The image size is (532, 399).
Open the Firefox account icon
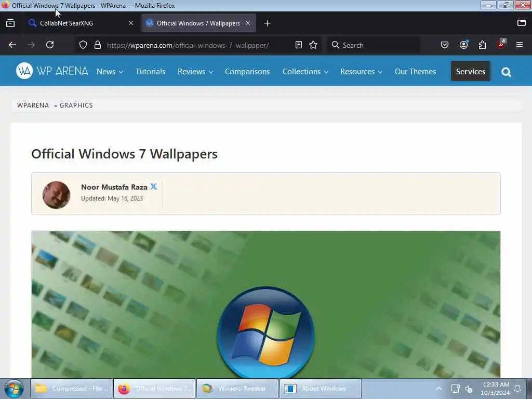[x=463, y=45]
